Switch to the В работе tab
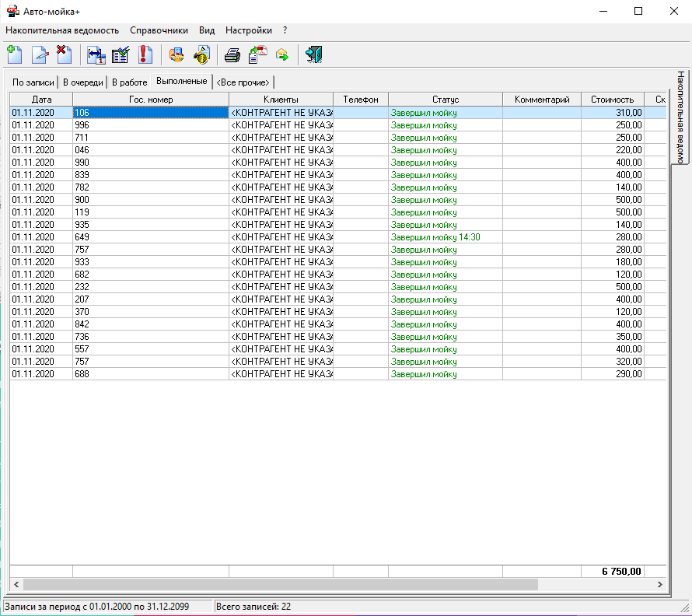The image size is (692, 616). click(x=129, y=82)
